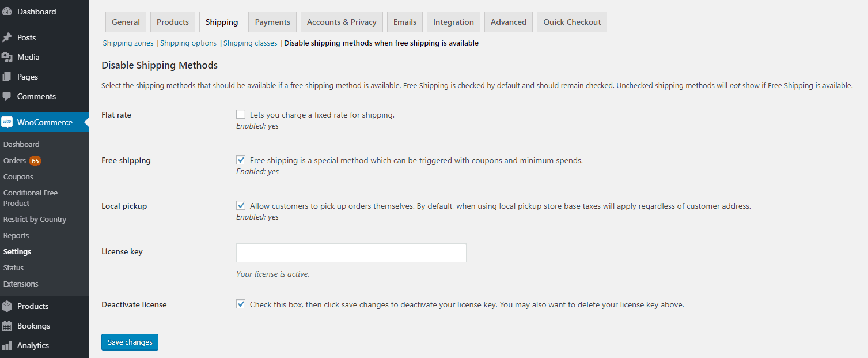Screen dimensions: 868x358
Task: Click the Media icon in sidebar
Action: 7,57
